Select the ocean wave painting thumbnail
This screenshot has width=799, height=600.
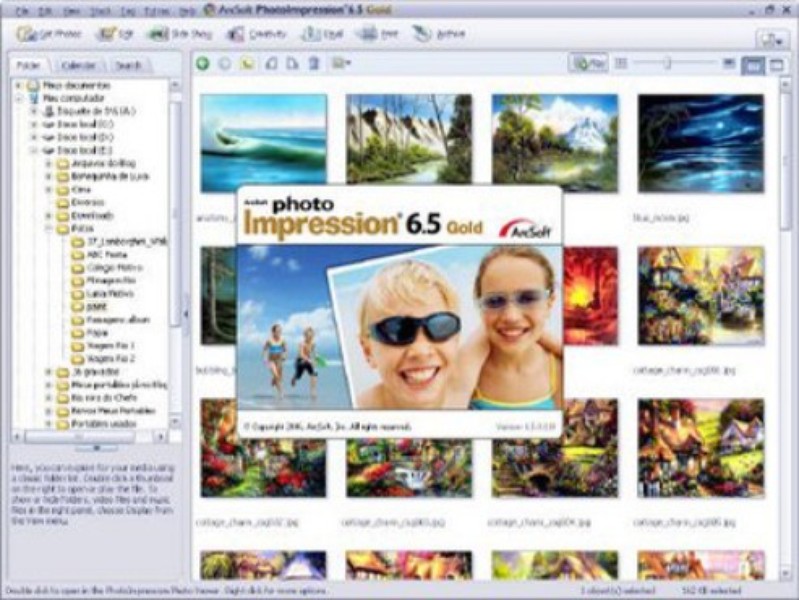click(x=263, y=142)
